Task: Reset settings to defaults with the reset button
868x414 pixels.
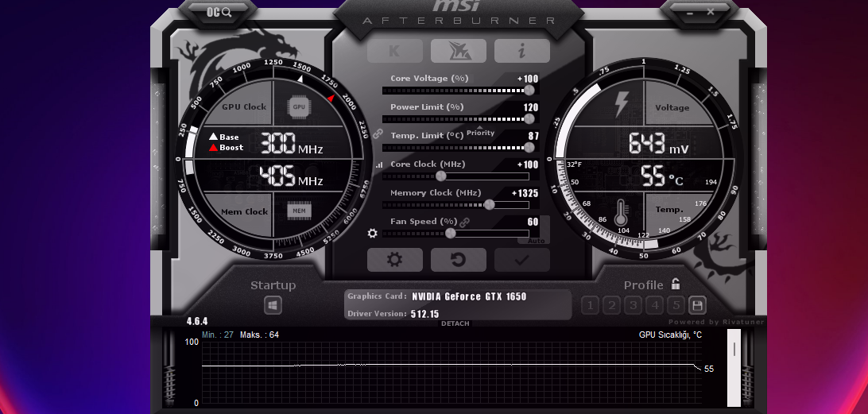Action: [x=459, y=260]
